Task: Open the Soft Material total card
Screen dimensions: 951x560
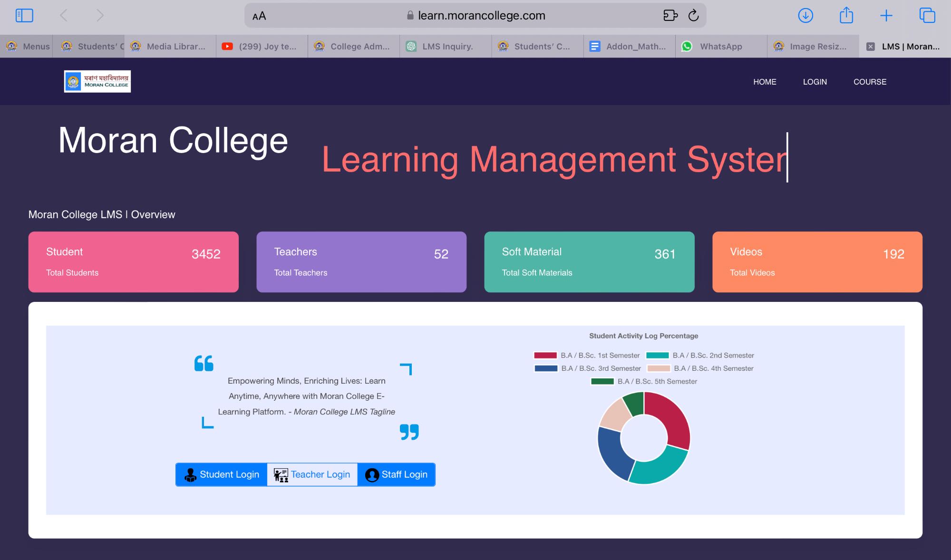Action: click(x=589, y=262)
